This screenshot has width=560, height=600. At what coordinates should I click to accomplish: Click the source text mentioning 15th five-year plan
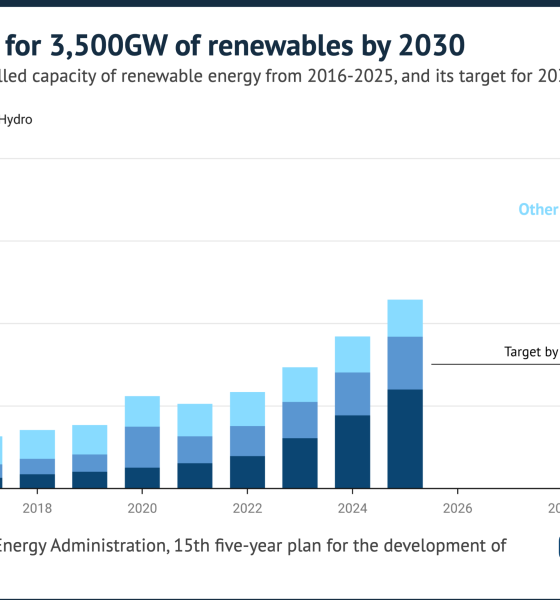(253, 545)
